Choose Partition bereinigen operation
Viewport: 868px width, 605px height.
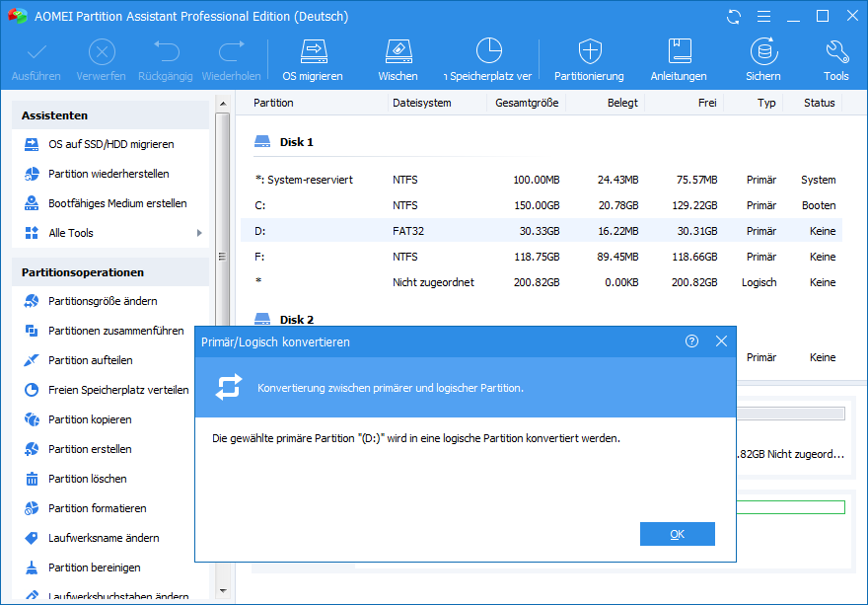[94, 567]
